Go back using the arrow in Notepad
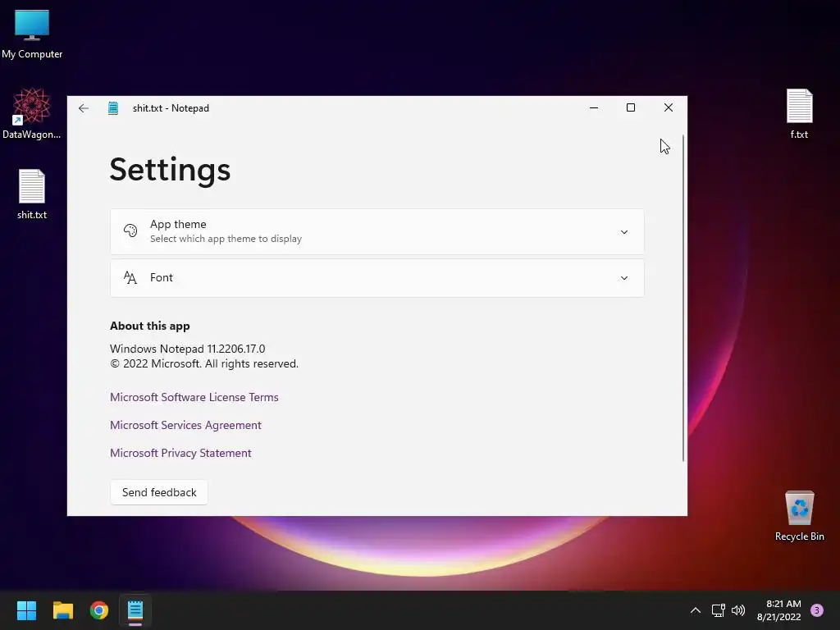 click(x=83, y=108)
